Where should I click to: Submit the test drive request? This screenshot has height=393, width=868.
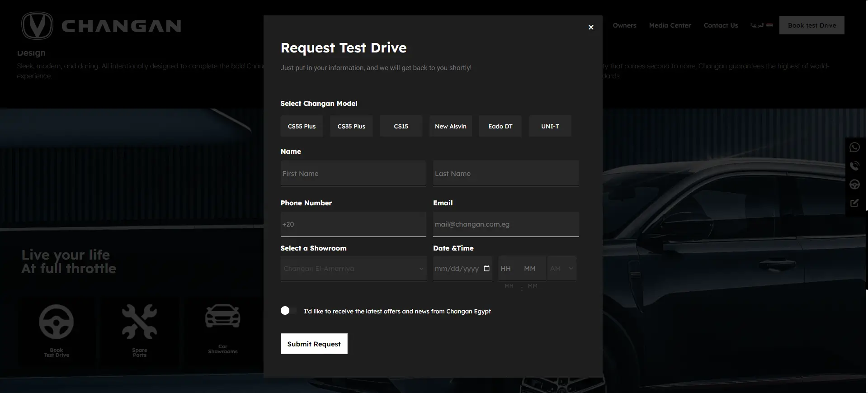pyautogui.click(x=314, y=344)
